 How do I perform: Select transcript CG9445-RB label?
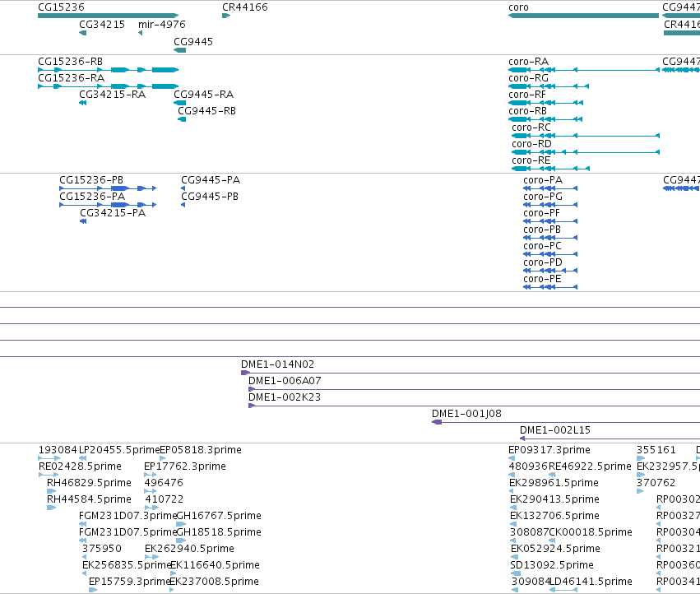(206, 111)
